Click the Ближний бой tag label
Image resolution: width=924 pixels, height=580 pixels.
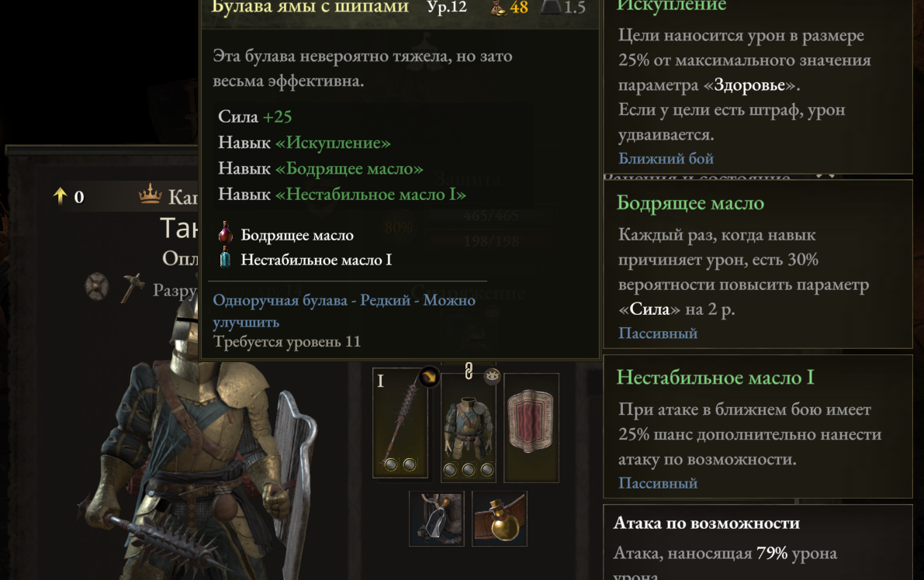(x=666, y=158)
